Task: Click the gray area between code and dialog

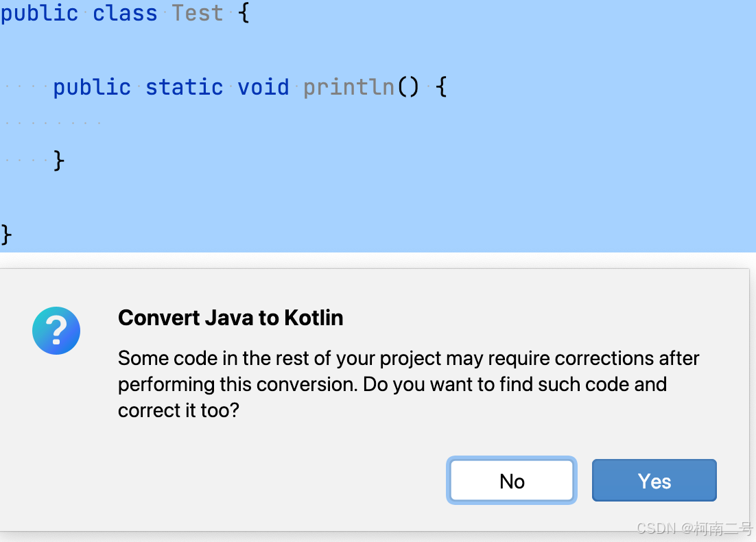Action: click(377, 261)
